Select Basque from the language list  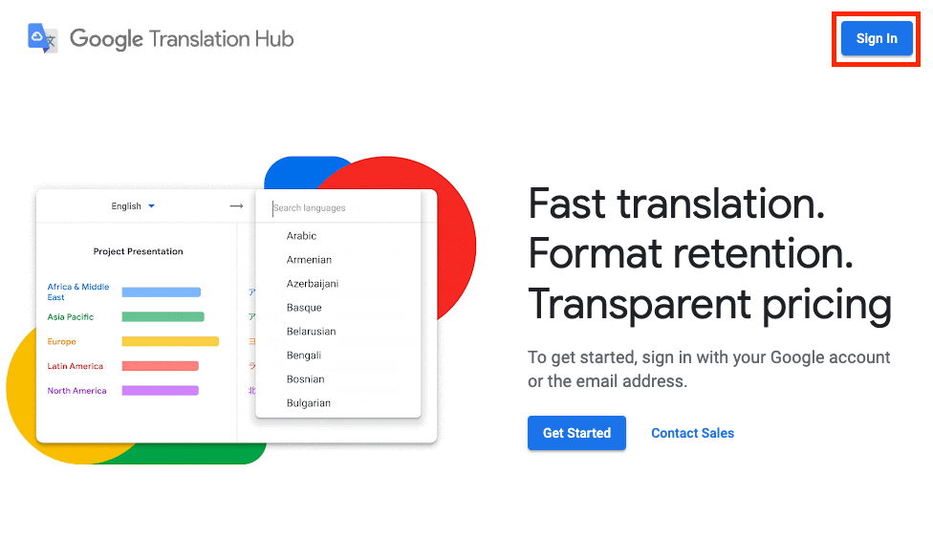[x=302, y=307]
